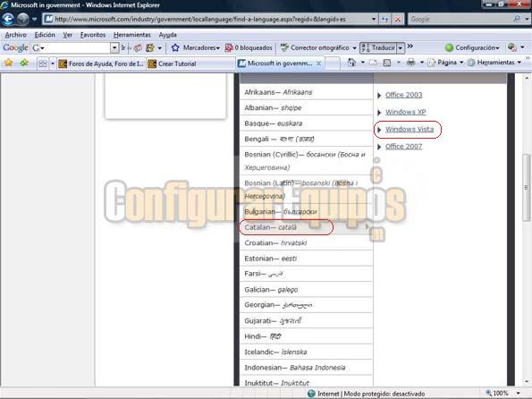Click the Windows XP link
This screenshot has width=532, height=399.
click(405, 112)
